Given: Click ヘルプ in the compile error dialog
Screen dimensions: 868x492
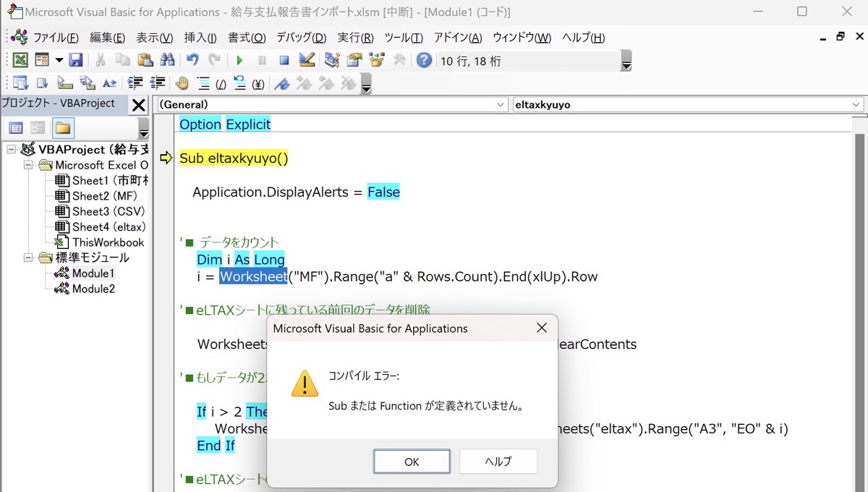Looking at the screenshot, I should (498, 462).
